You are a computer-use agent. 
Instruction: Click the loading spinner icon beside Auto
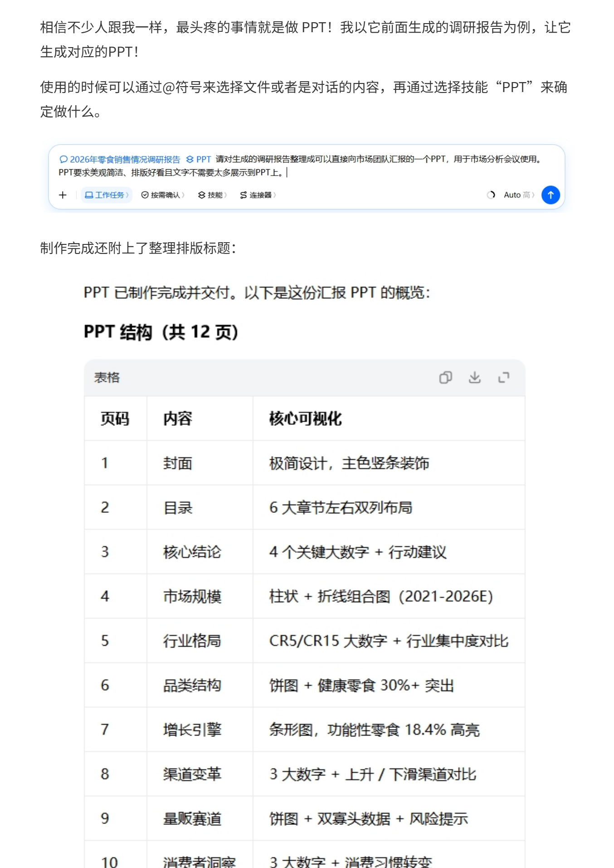point(491,195)
